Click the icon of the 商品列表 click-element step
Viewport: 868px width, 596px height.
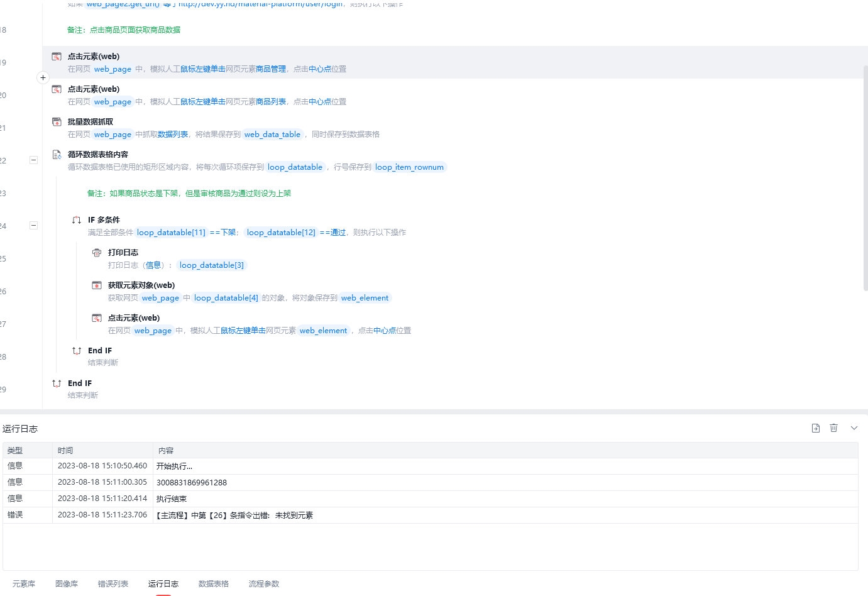tap(57, 89)
